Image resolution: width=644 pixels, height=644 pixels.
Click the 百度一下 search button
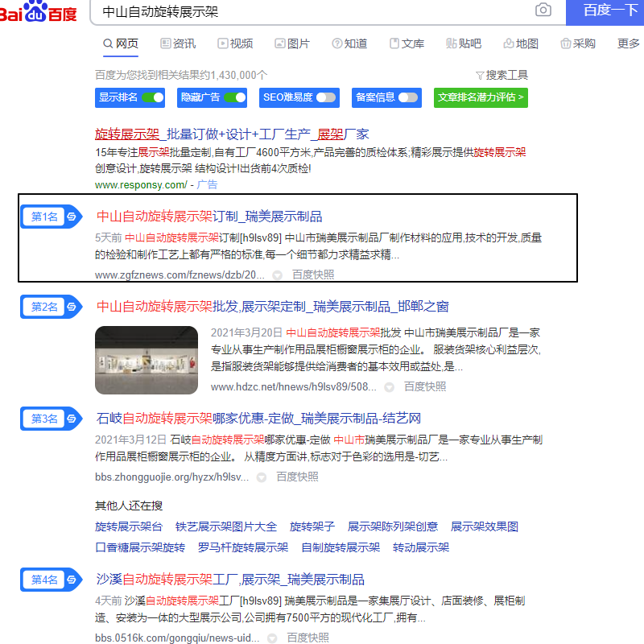tap(605, 11)
